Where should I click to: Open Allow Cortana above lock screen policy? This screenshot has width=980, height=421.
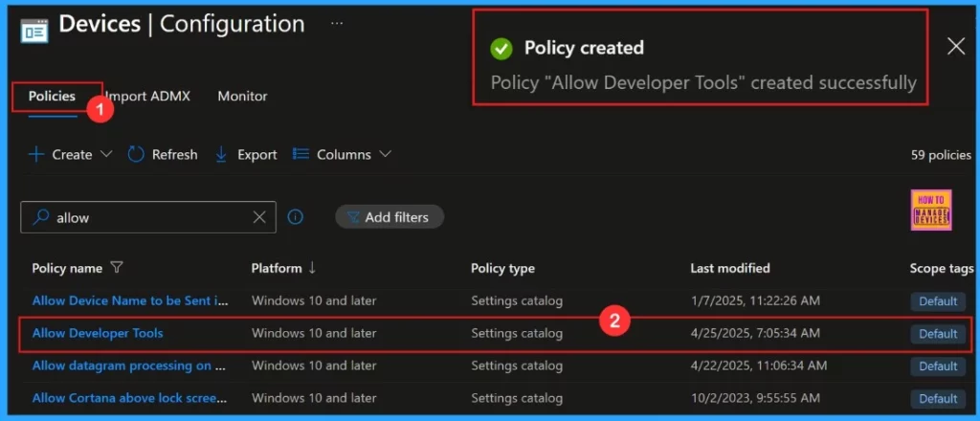click(x=129, y=398)
